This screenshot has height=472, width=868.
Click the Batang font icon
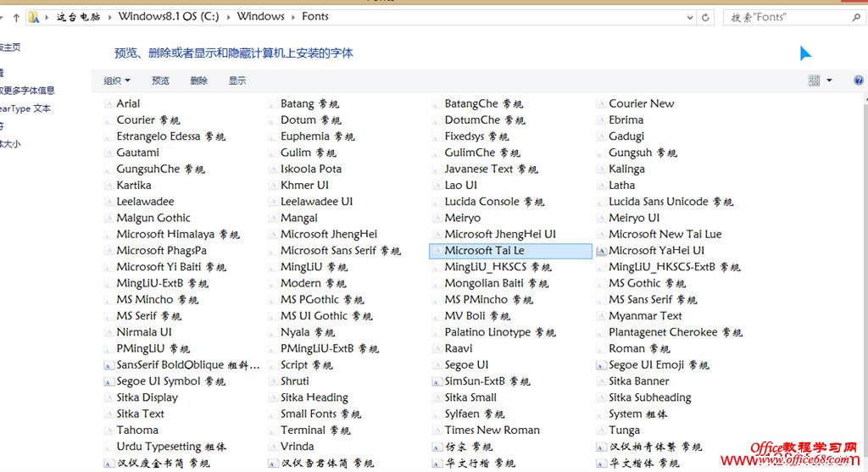coord(273,104)
